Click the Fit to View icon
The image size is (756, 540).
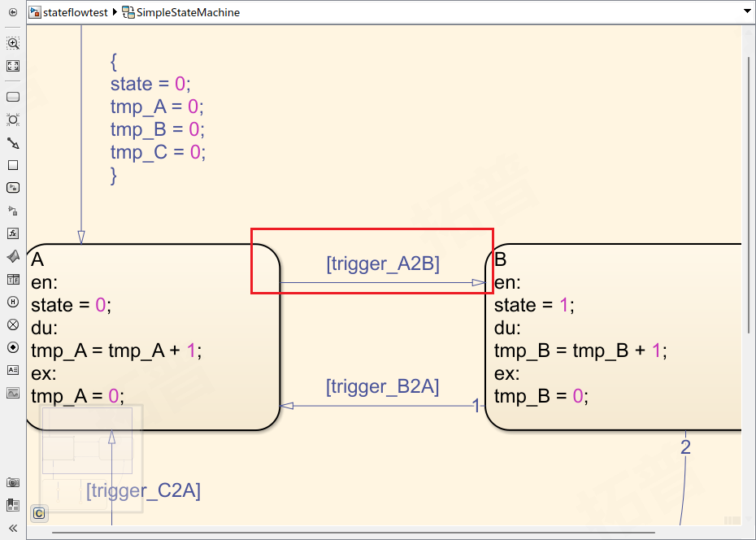(12, 66)
